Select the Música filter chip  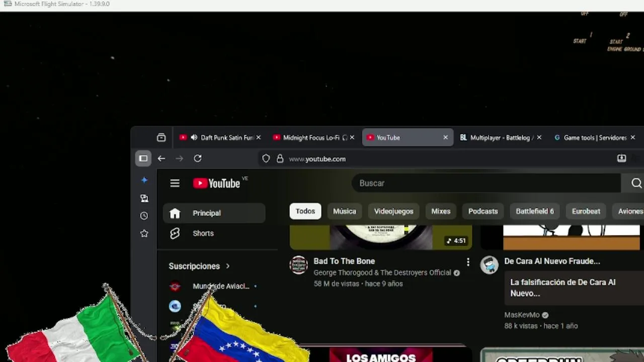[x=345, y=211]
